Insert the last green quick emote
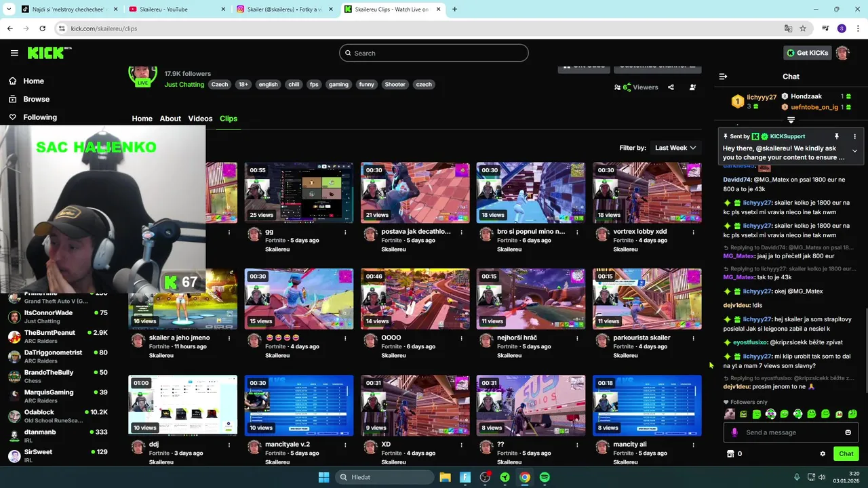This screenshot has height=488, width=868. (852, 414)
